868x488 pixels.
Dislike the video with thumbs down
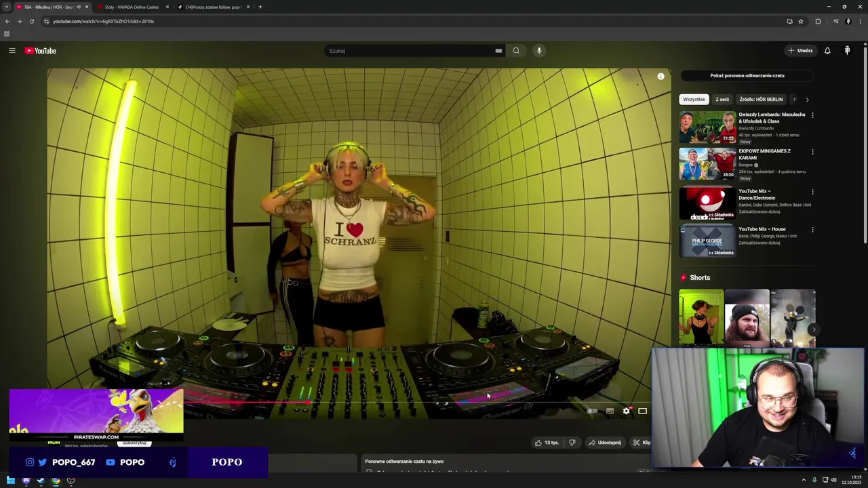(572, 443)
